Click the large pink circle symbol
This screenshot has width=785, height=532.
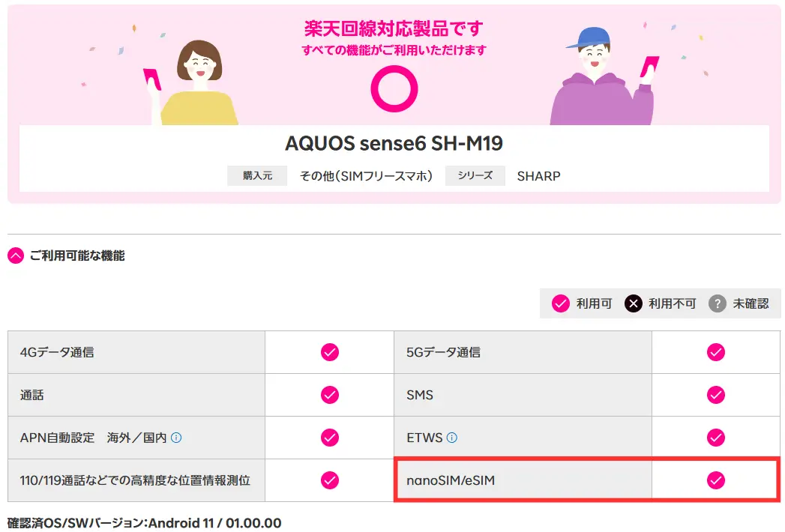pyautogui.click(x=394, y=89)
